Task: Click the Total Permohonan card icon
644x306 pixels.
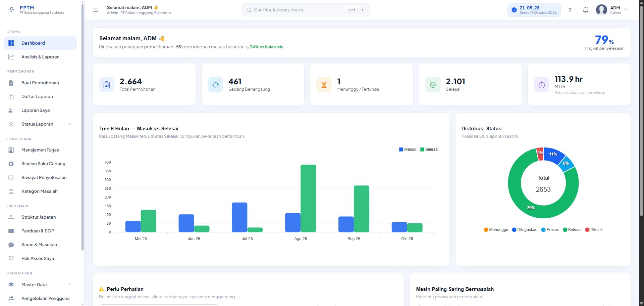Action: (x=107, y=85)
